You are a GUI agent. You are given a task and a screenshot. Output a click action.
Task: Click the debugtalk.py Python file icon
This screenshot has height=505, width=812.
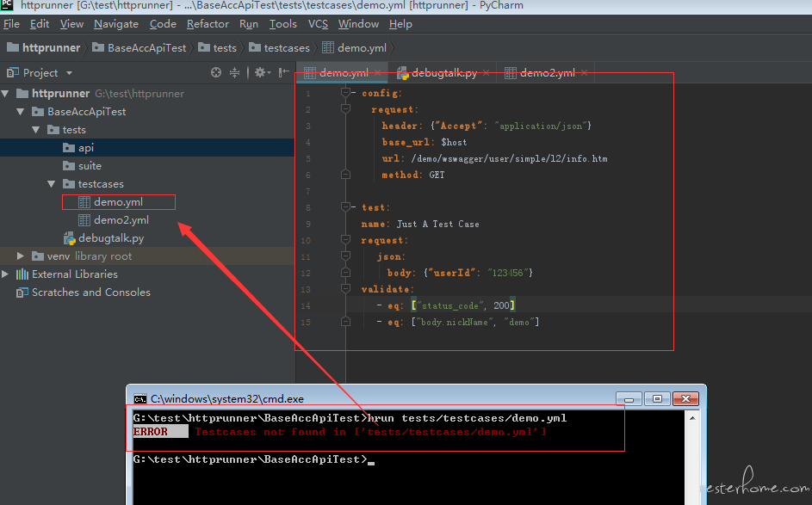(x=70, y=238)
